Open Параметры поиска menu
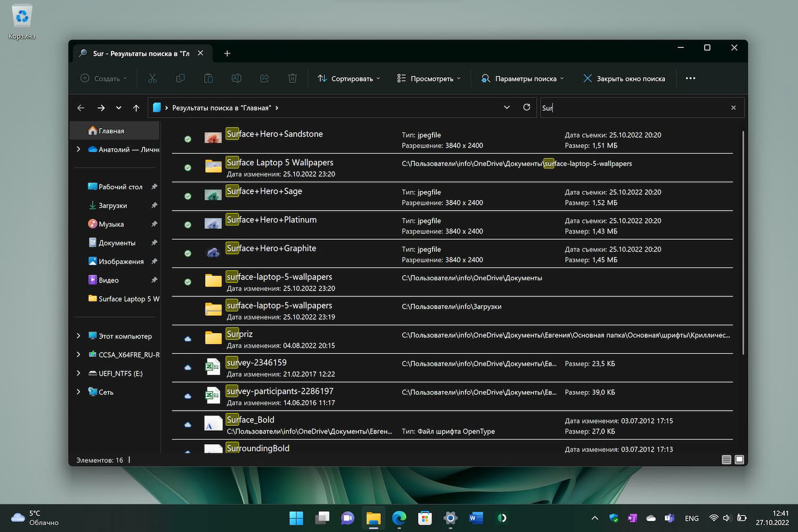The height and width of the screenshot is (532, 798). coord(522,78)
